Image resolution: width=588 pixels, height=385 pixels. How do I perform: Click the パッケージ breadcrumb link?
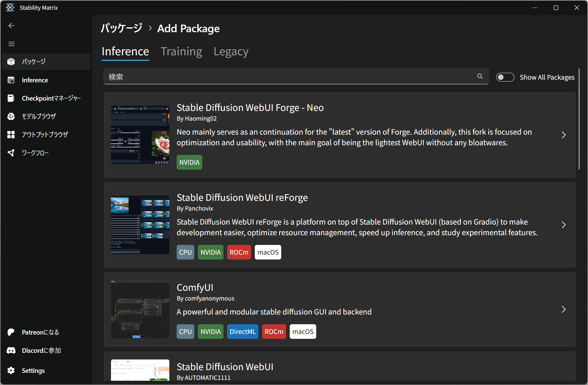[122, 28]
